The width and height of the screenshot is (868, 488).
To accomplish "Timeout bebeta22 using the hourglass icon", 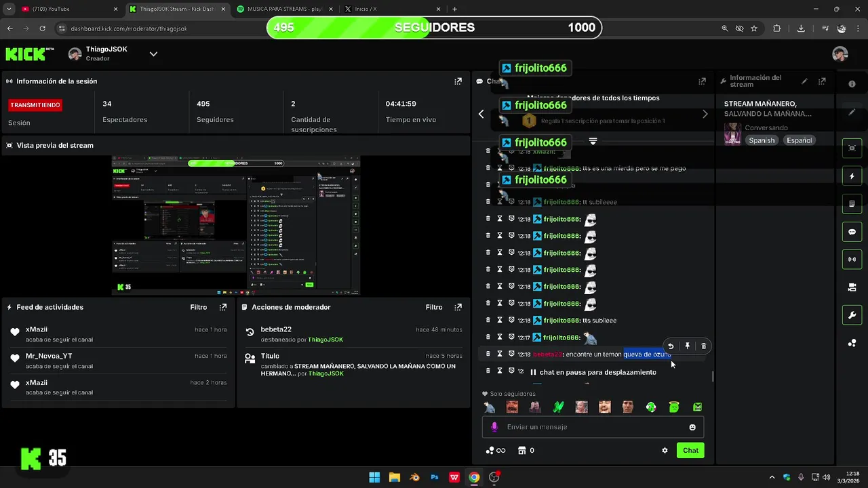I will tap(500, 354).
